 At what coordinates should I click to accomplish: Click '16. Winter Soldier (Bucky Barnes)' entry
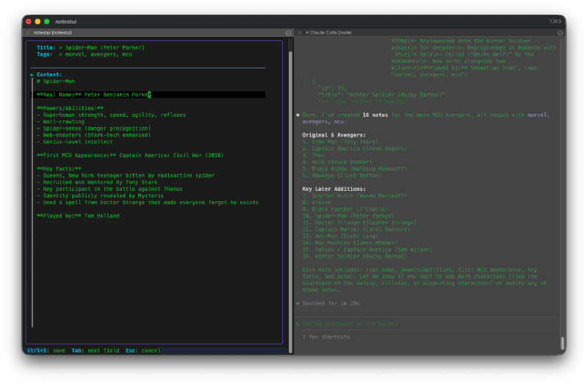[354, 257]
